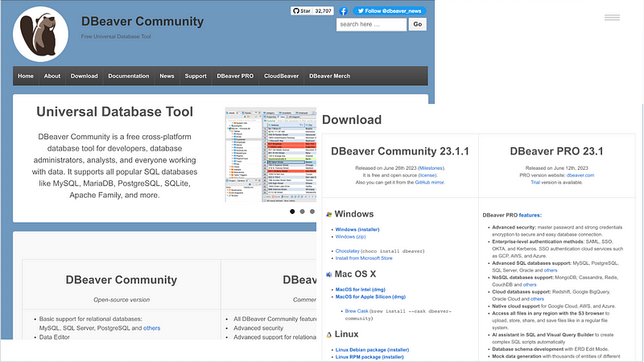
Task: Open the DBeaver PRO features link
Action: 530,215
